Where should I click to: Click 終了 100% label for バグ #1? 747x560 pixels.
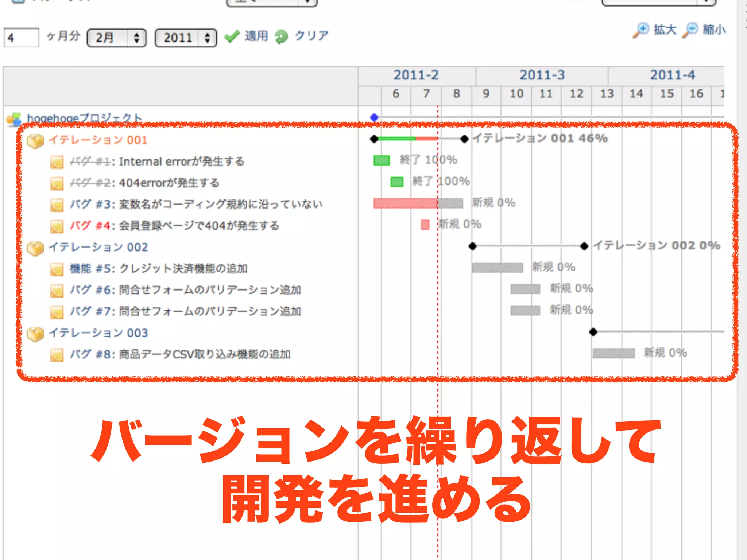(428, 160)
